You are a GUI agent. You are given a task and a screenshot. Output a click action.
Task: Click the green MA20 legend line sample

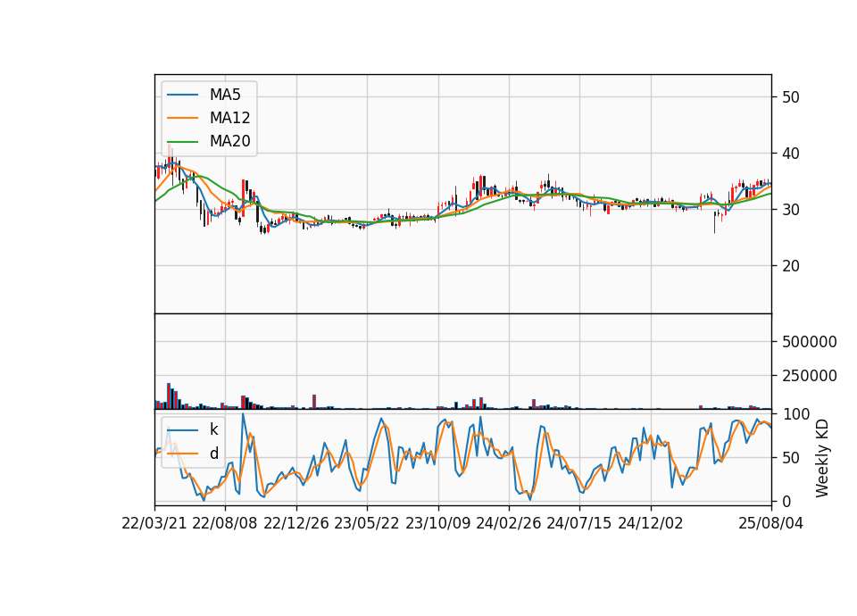(182, 142)
